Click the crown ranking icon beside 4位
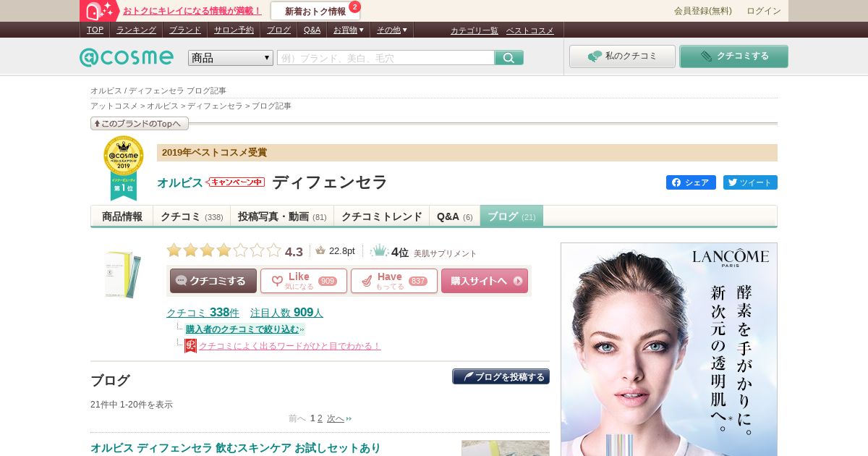 coord(379,251)
